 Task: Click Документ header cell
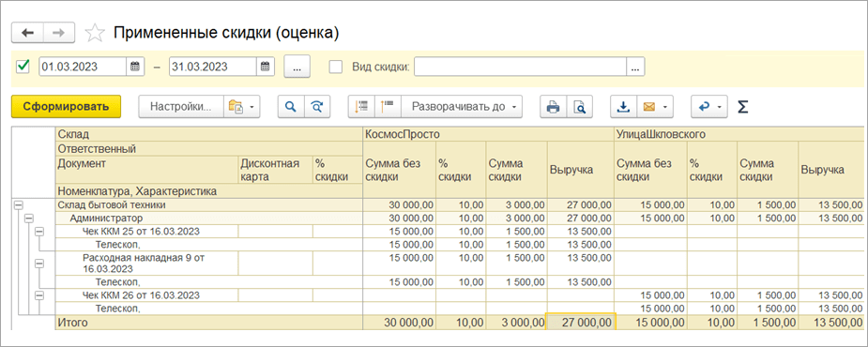click(147, 170)
